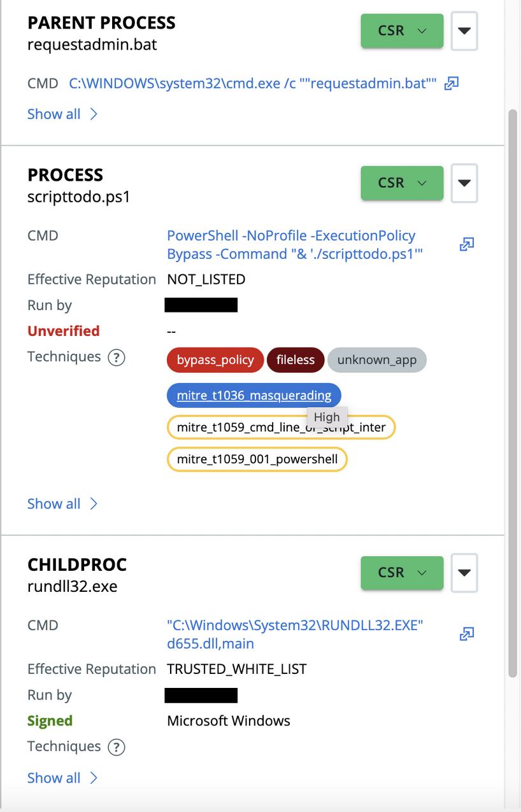Show all details for rundll32.exe
521x812 pixels.
[x=62, y=778]
